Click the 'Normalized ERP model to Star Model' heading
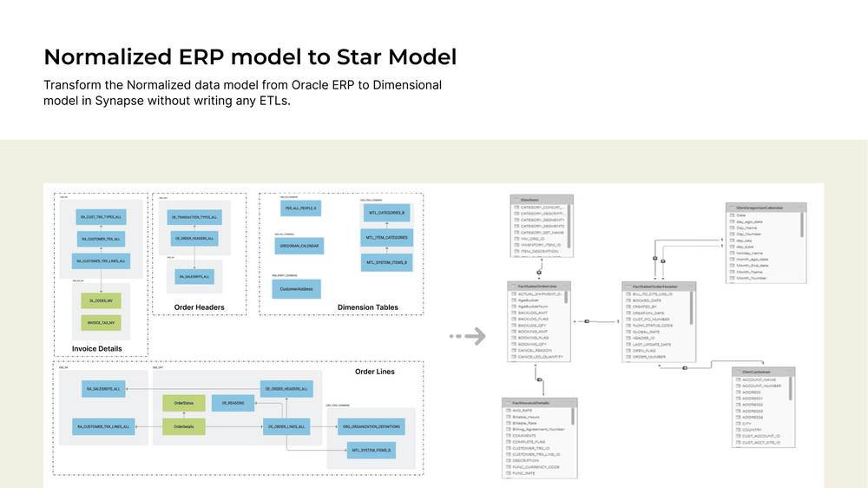 (250, 57)
